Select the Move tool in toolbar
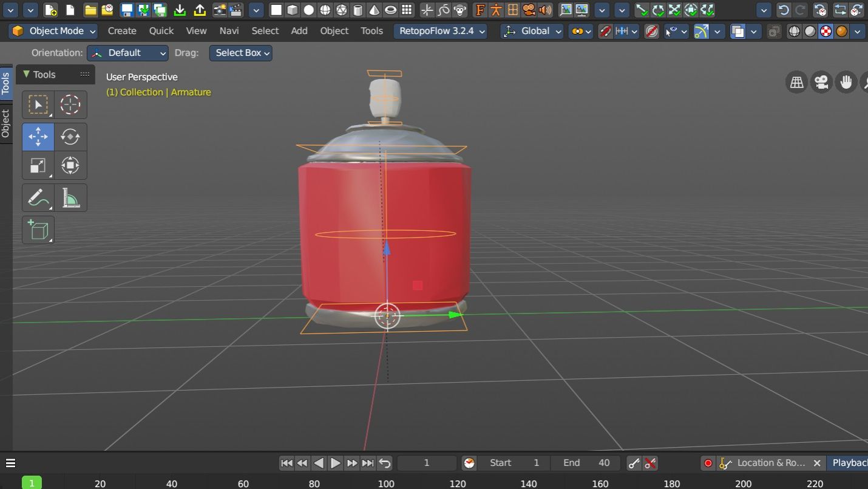The width and height of the screenshot is (868, 489). (x=38, y=137)
